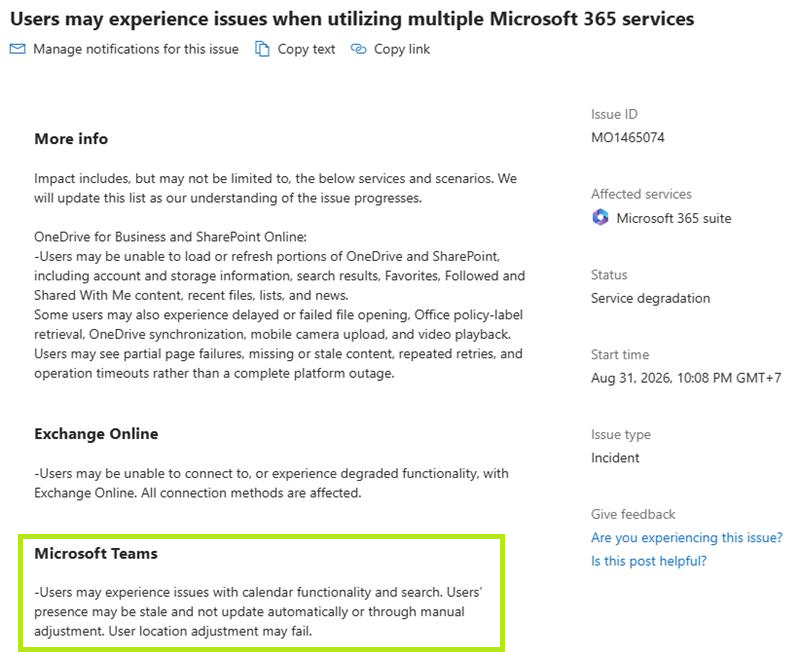Click the Microsoft 365 suite logo icon
The width and height of the screenshot is (800, 658).
click(600, 217)
